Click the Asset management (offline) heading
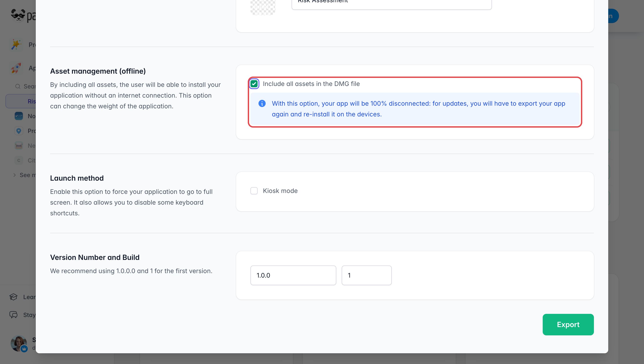This screenshot has height=364, width=644. click(98, 71)
